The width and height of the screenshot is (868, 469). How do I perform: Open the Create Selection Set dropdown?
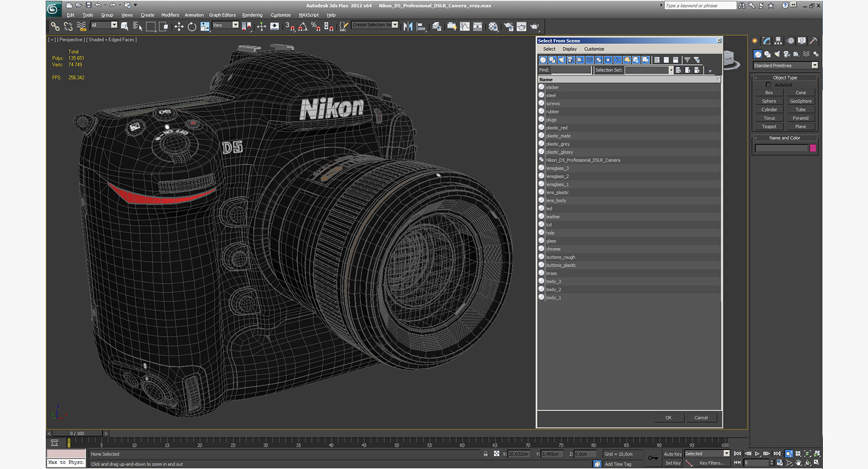click(375, 25)
